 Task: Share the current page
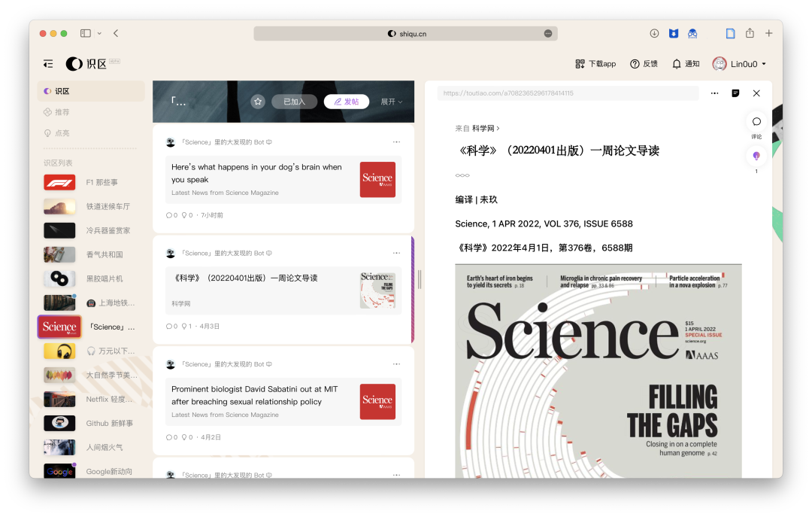click(x=750, y=32)
